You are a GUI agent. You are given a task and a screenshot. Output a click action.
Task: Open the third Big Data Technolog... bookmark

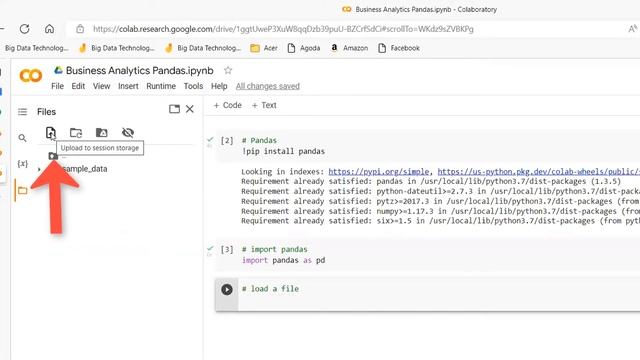tap(203, 48)
